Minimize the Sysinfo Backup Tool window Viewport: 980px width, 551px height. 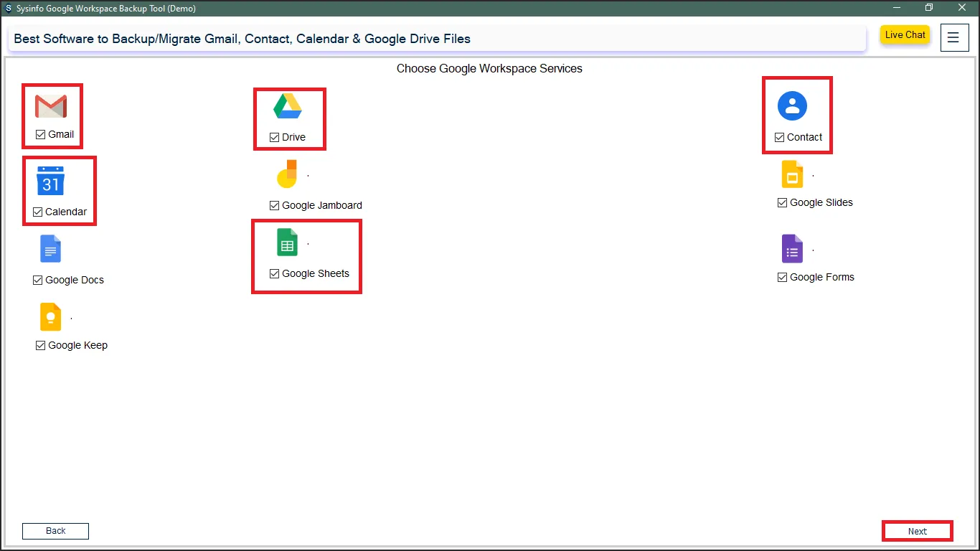(897, 8)
